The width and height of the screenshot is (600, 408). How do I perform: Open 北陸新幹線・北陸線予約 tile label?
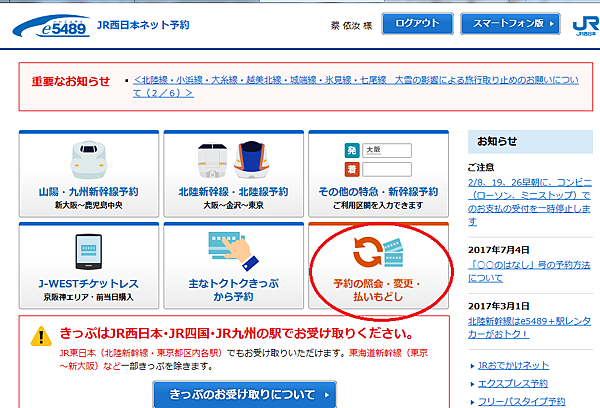click(233, 192)
